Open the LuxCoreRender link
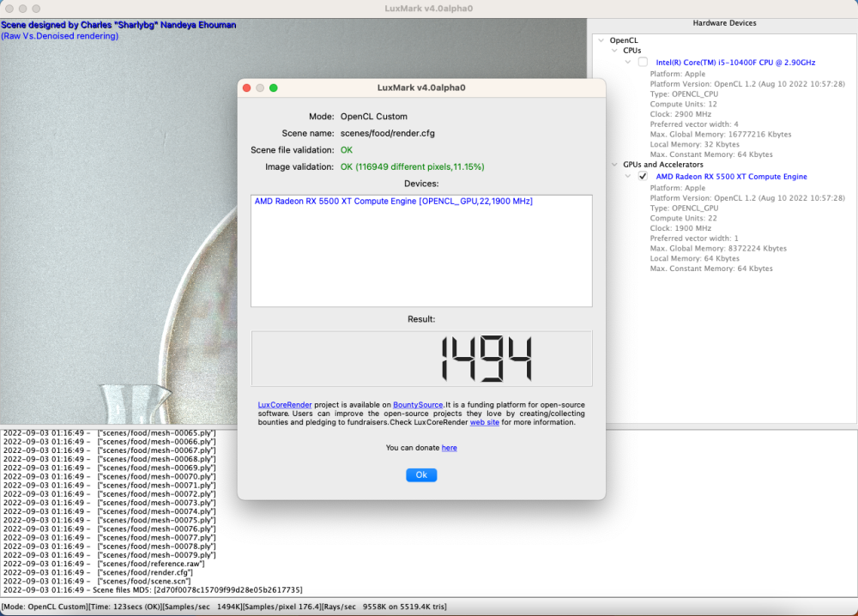The width and height of the screenshot is (858, 616). 285,405
